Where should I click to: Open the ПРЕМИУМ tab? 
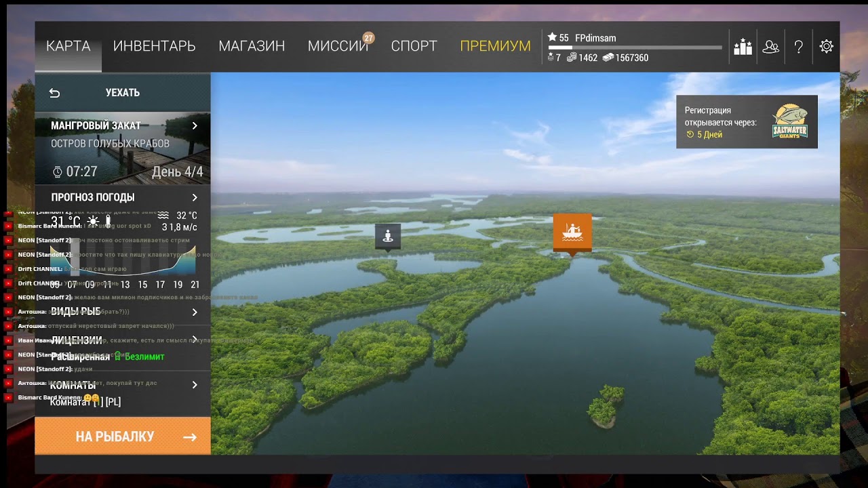click(495, 46)
